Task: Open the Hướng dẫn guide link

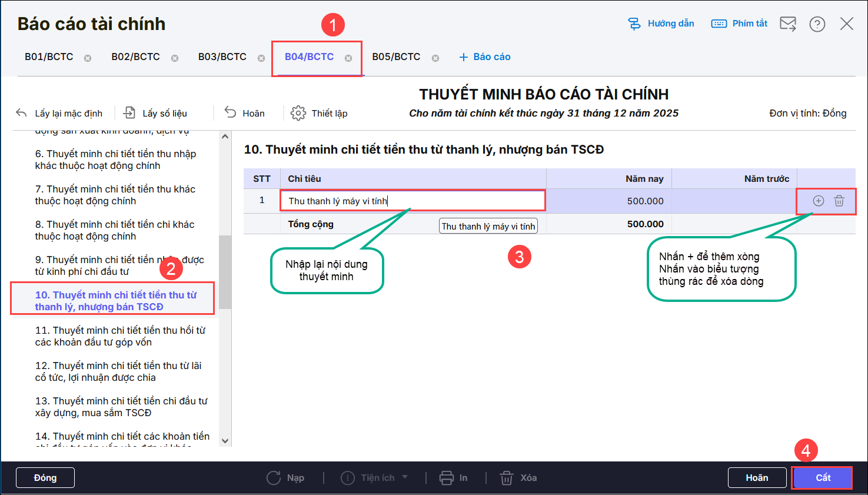Action: pyautogui.click(x=661, y=24)
